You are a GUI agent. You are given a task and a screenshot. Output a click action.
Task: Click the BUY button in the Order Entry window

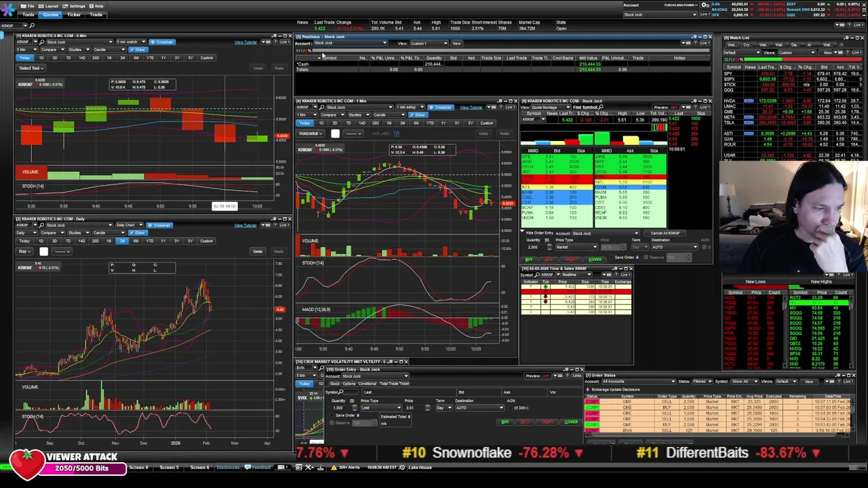point(505,422)
